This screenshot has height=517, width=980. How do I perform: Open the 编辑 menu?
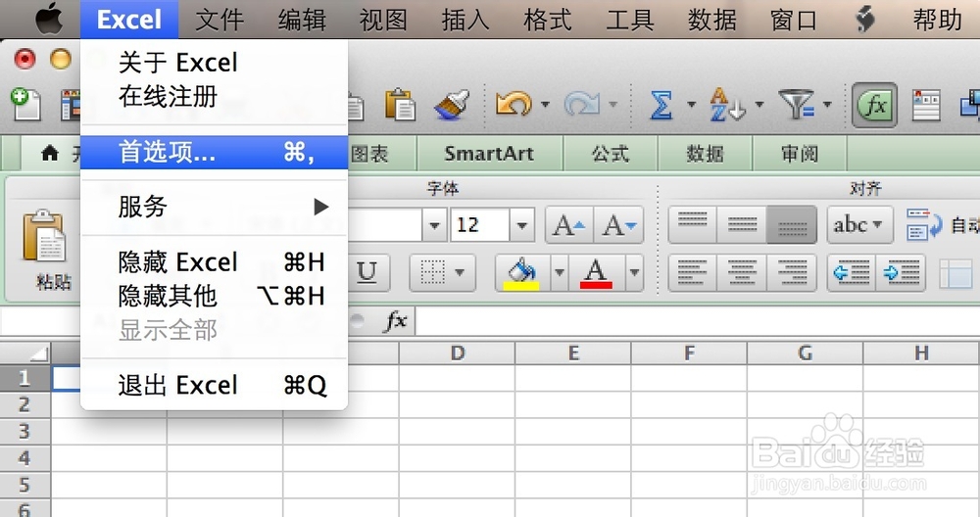(x=302, y=20)
